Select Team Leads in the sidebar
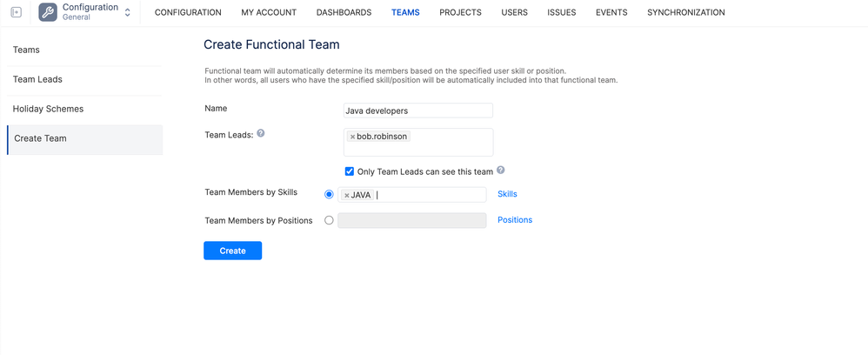The image size is (868, 355). pos(37,79)
